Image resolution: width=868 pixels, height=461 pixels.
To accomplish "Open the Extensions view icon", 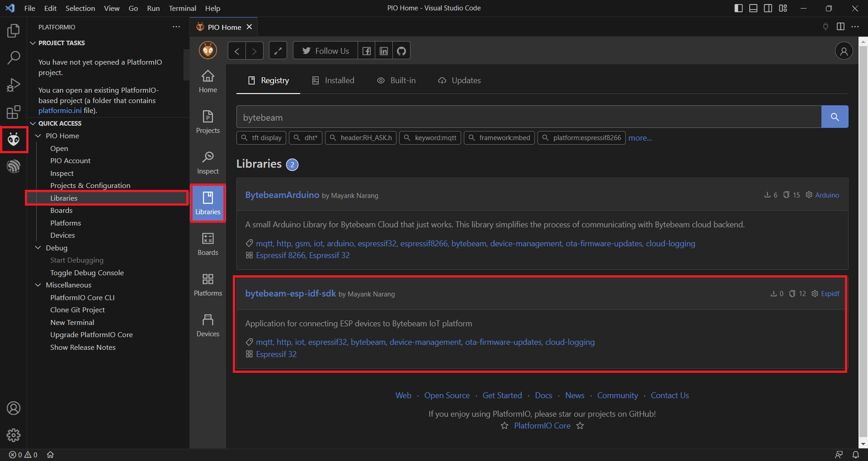I will tap(14, 112).
